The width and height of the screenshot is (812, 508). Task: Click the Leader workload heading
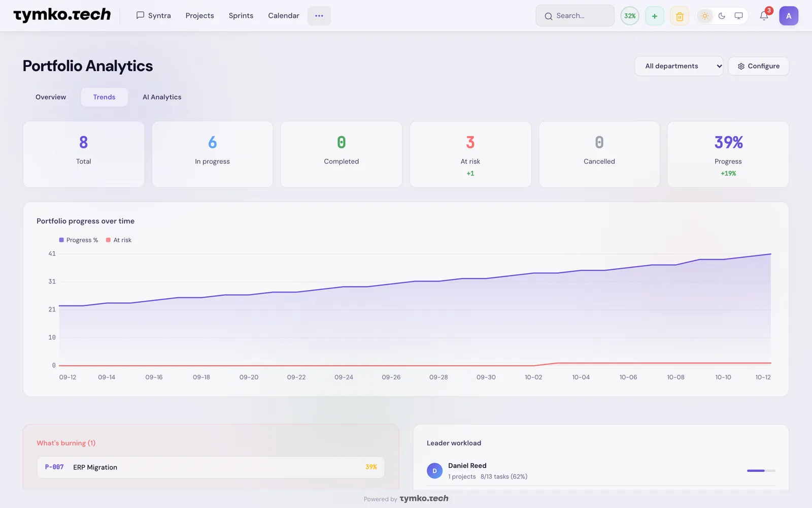(454, 443)
